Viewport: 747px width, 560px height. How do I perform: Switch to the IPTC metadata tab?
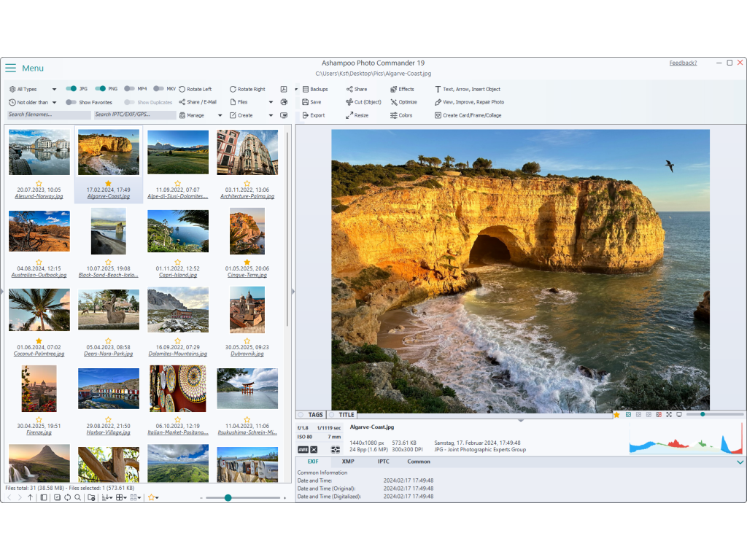click(x=383, y=462)
